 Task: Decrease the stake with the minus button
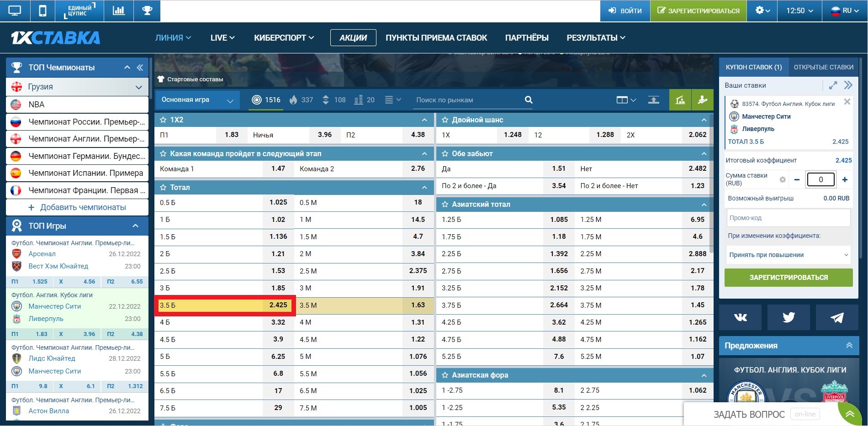point(797,179)
